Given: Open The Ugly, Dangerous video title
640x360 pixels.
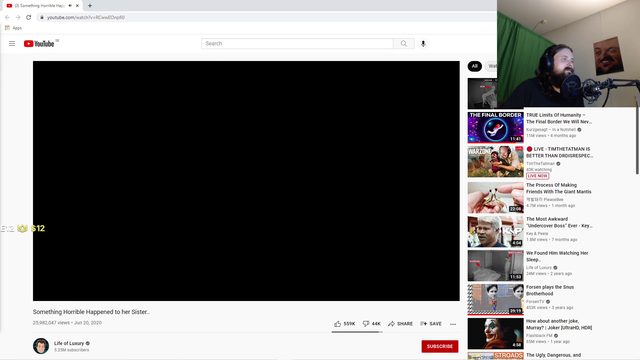Looking at the screenshot, I should click(x=553, y=356).
